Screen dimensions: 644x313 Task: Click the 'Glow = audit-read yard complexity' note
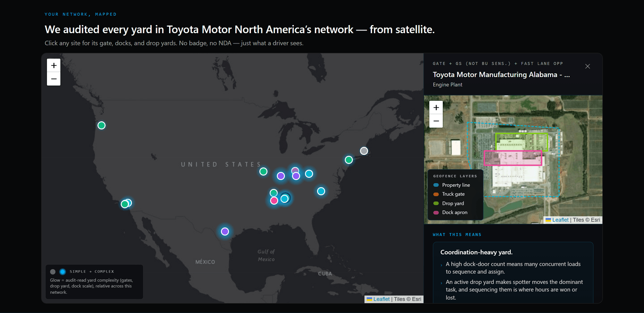tap(91, 286)
